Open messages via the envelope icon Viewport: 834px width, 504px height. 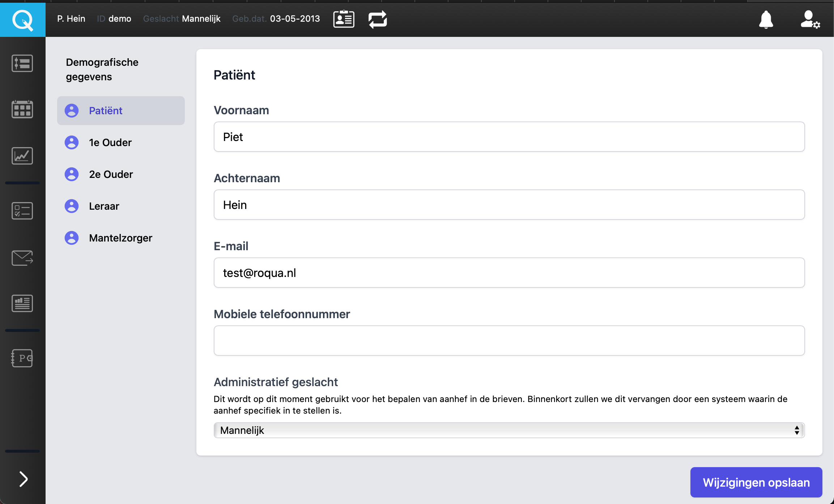coord(22,258)
